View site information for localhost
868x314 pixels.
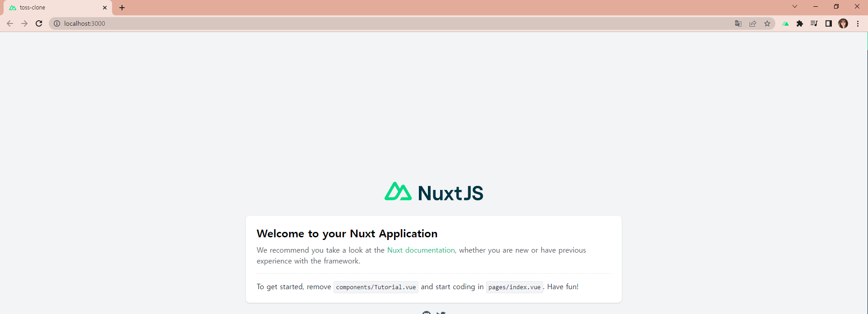pos(57,23)
